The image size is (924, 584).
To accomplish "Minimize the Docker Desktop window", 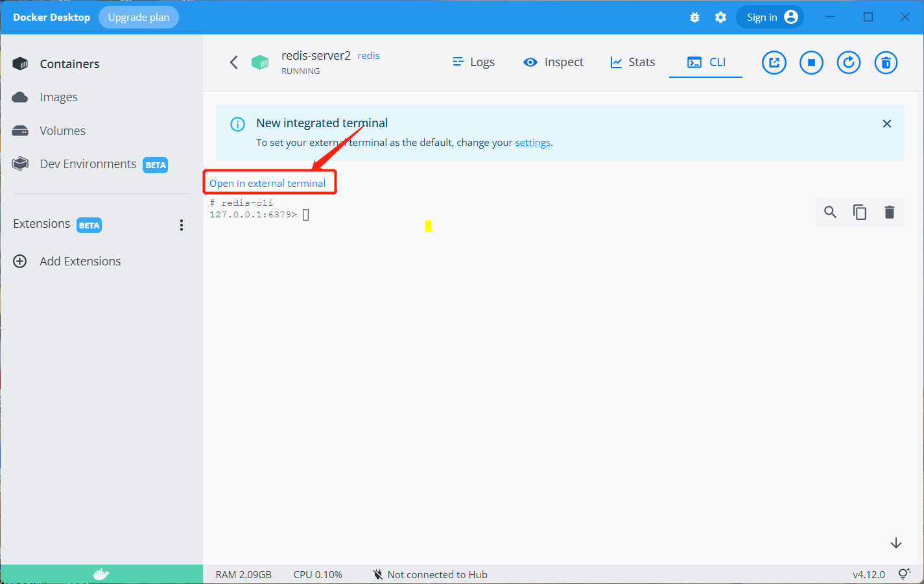I will [x=831, y=18].
